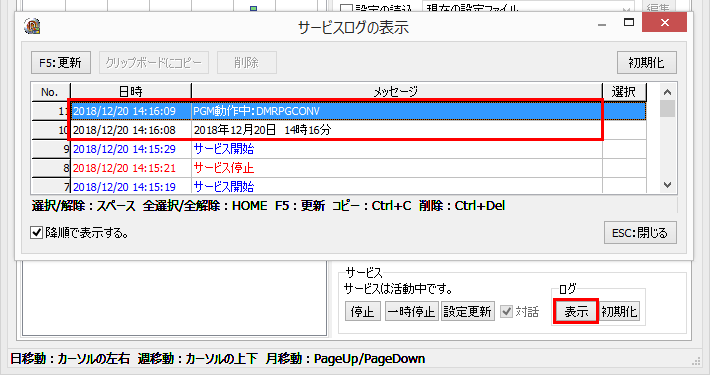The image size is (710, 375).
Task: Click the 日時 column header
Action: coord(131,92)
